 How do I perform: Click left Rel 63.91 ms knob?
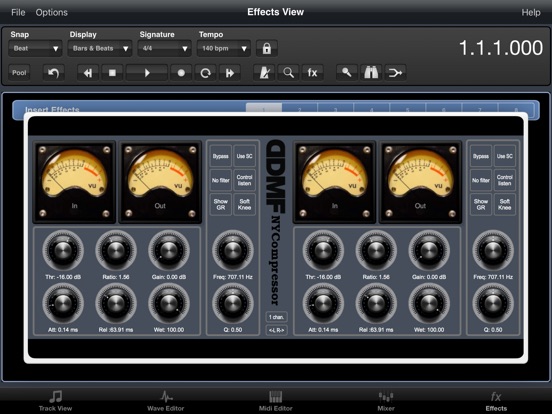pos(116,303)
